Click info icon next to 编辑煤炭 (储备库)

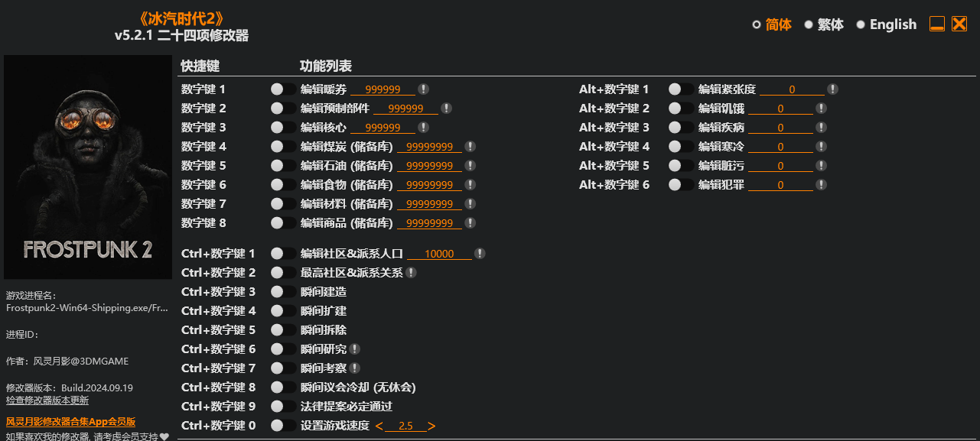coord(470,147)
